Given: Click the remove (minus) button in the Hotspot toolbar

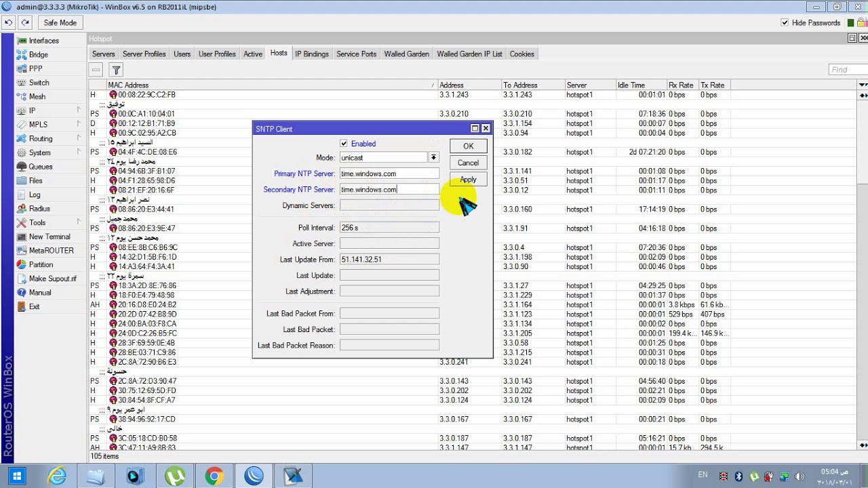Looking at the screenshot, I should 96,70.
